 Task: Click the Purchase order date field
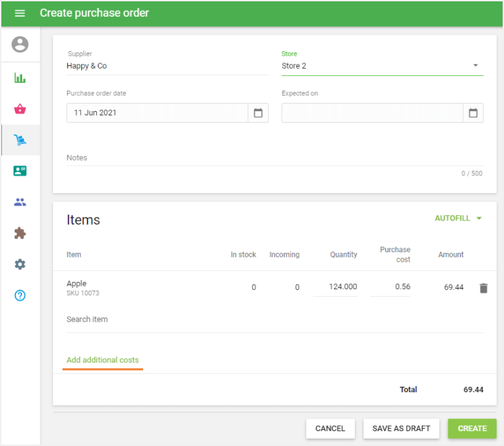pyautogui.click(x=157, y=113)
